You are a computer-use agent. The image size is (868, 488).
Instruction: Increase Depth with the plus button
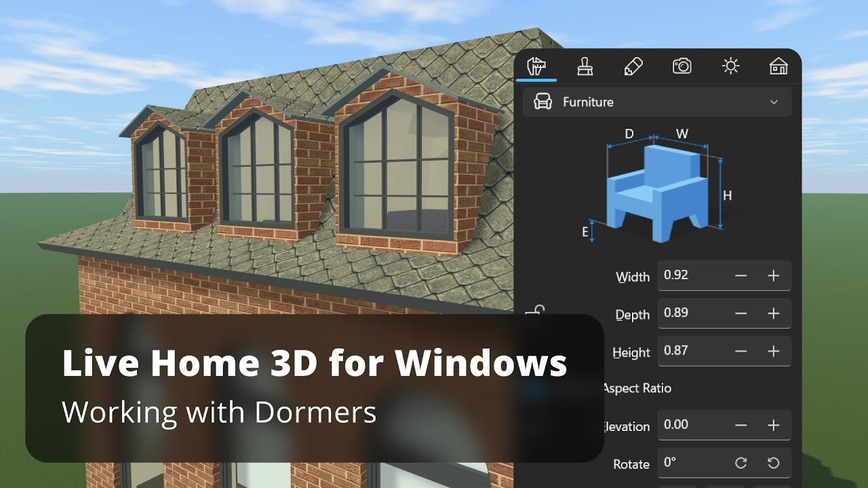[773, 314]
